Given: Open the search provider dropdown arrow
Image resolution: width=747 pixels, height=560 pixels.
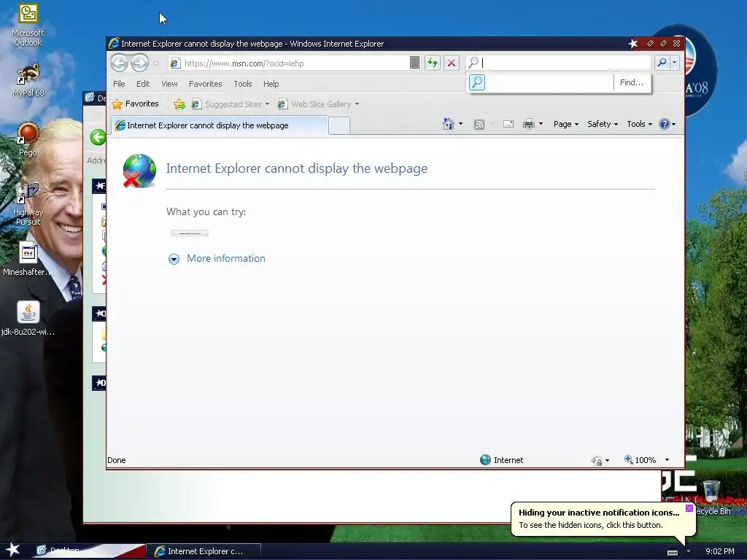Looking at the screenshot, I should 674,63.
